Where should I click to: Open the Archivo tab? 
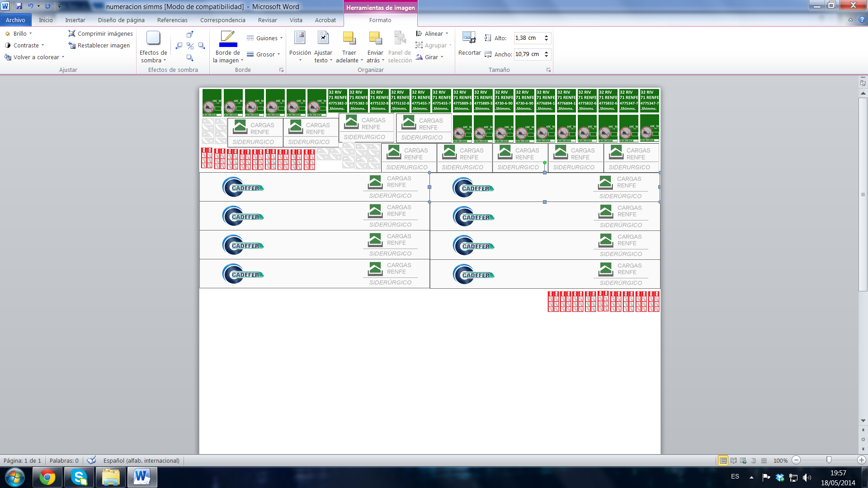(x=16, y=20)
